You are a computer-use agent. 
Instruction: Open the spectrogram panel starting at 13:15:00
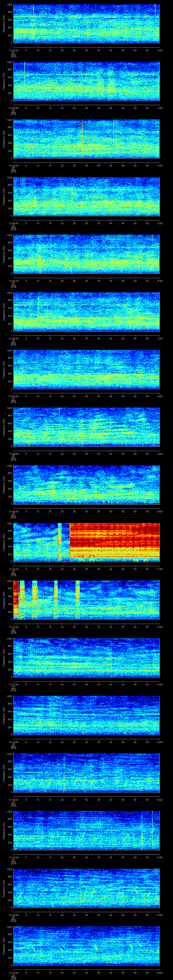(x=86, y=831)
